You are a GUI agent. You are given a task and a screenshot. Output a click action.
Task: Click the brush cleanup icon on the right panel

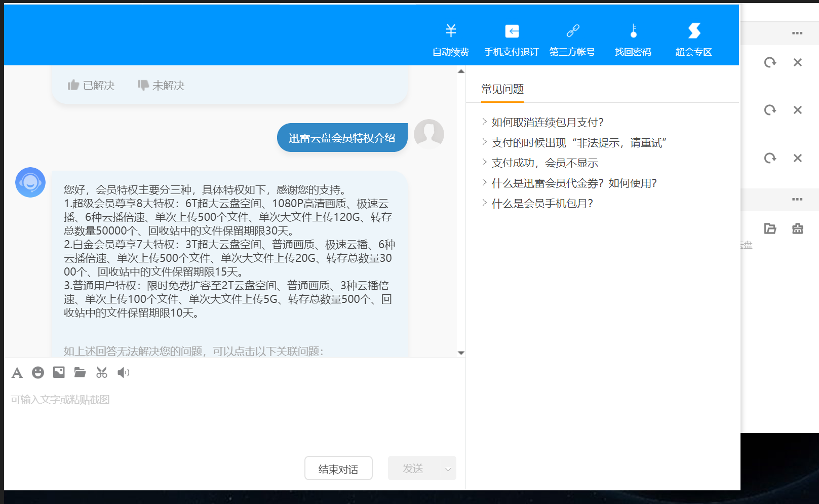pos(797,228)
